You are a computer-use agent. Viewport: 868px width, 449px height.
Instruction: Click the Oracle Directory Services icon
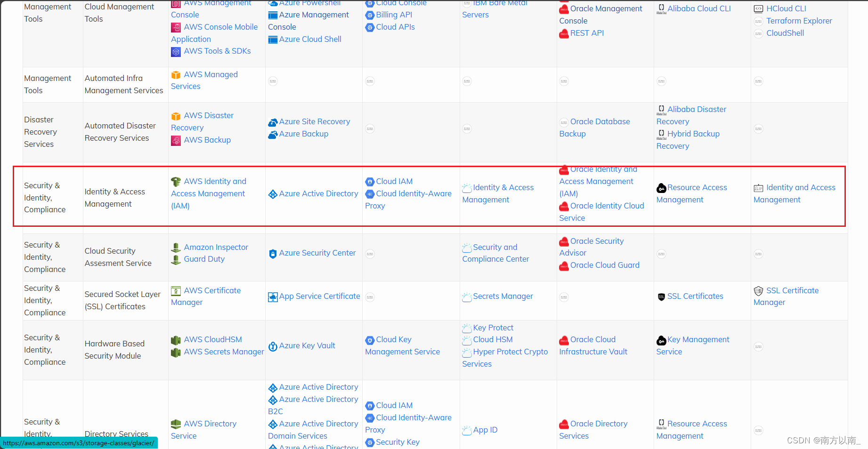pos(564,424)
